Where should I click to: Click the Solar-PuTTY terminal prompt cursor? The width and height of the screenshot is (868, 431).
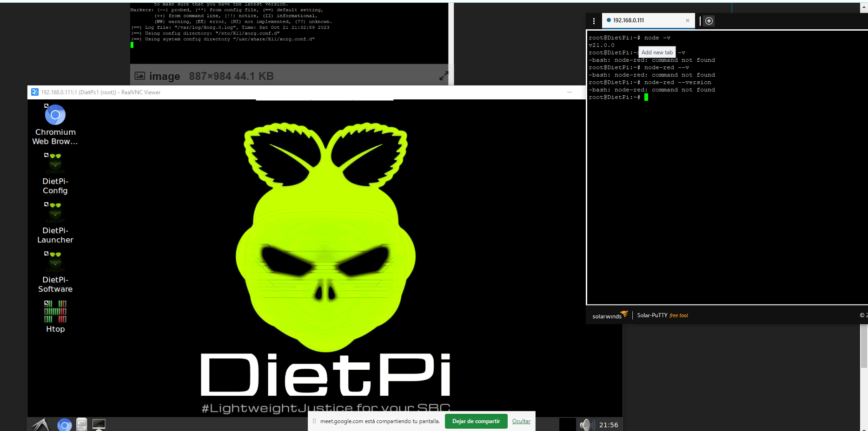tap(646, 97)
